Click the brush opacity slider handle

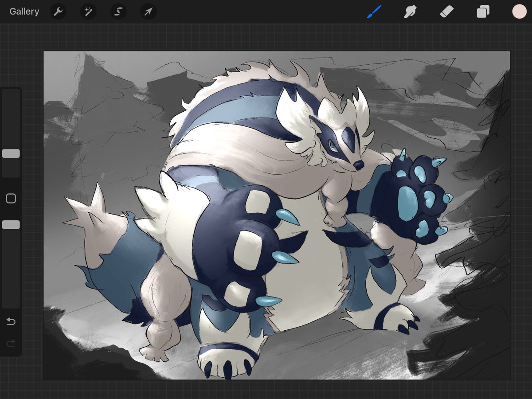(x=11, y=225)
